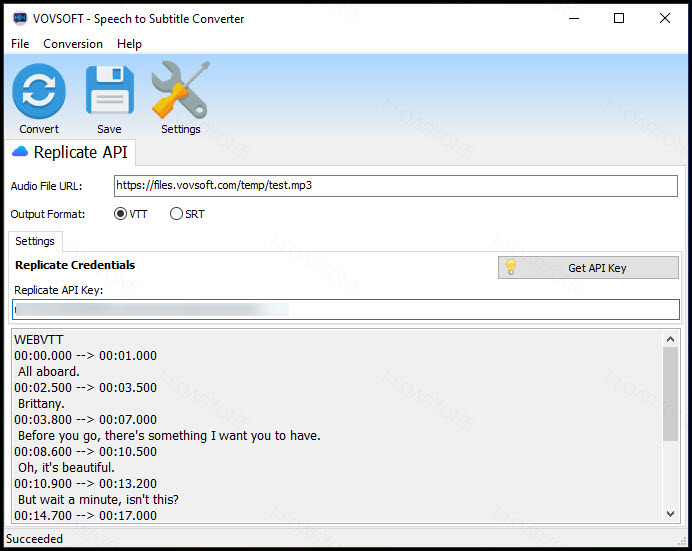Image resolution: width=692 pixels, height=551 pixels.
Task: Switch to the Replicate API tab
Action: tap(71, 152)
